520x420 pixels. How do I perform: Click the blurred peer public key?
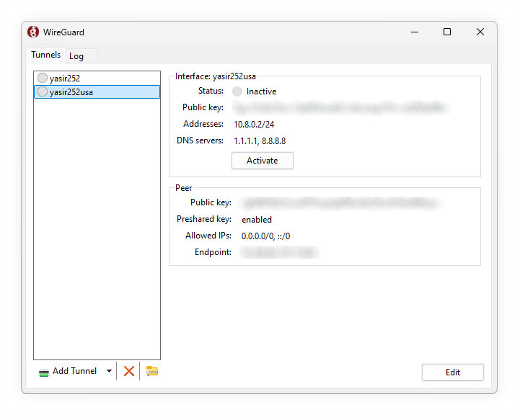point(340,202)
